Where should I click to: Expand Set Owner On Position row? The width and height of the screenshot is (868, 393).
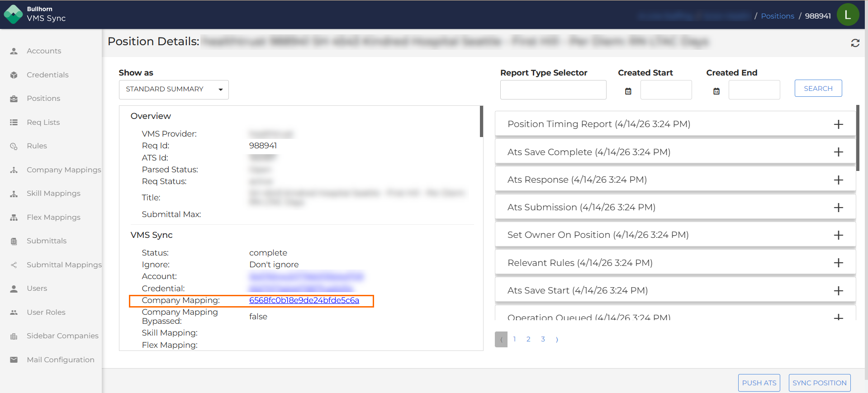pyautogui.click(x=838, y=235)
